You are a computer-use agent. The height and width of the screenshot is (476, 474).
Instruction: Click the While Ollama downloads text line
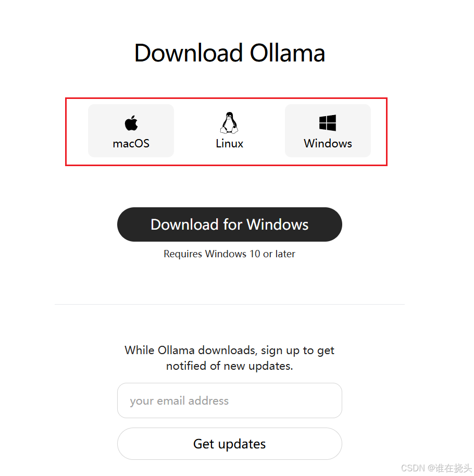[x=229, y=350]
